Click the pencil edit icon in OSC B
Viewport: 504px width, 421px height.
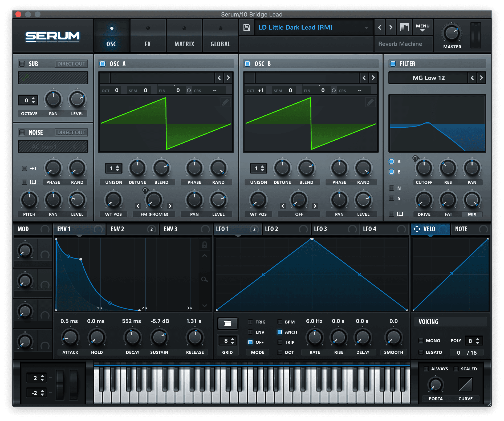click(370, 102)
